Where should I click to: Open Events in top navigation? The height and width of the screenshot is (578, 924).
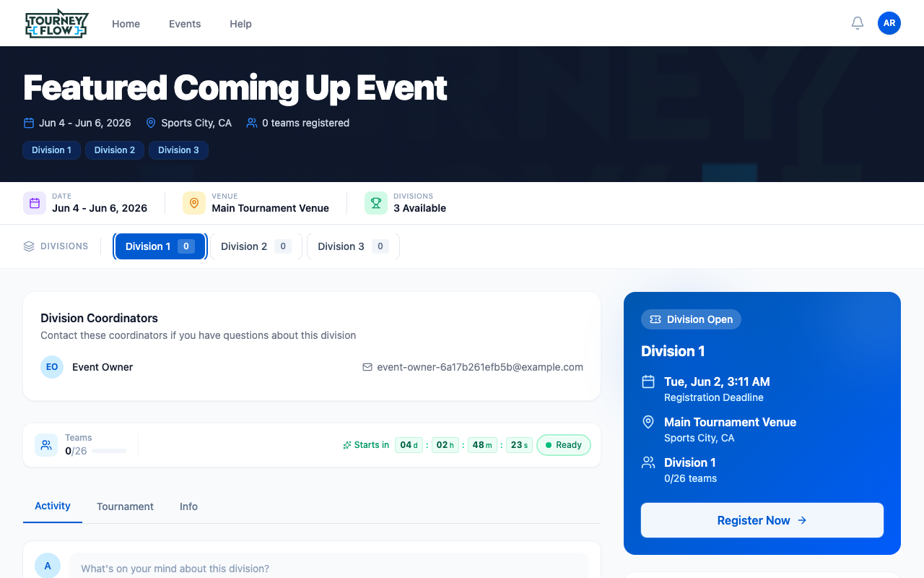[185, 24]
